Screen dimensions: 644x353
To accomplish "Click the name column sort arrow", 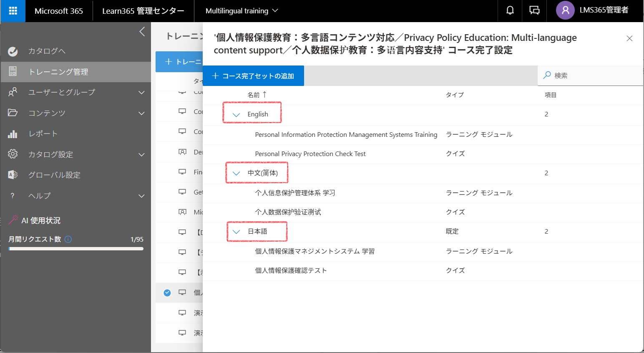I will pos(264,95).
